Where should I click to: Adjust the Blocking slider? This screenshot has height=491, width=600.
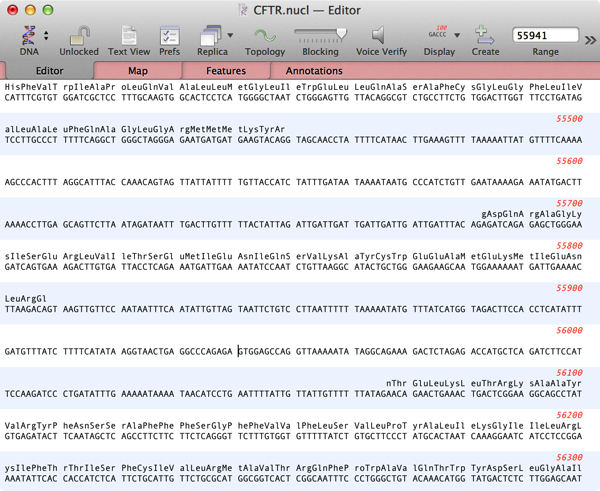point(320,34)
